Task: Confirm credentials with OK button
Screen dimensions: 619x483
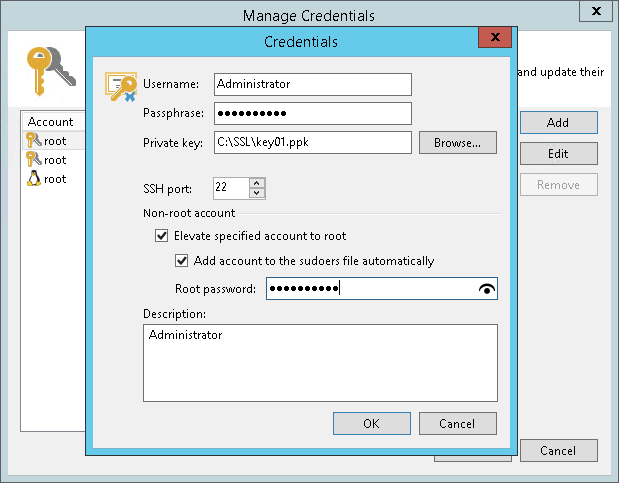Action: pos(371,423)
